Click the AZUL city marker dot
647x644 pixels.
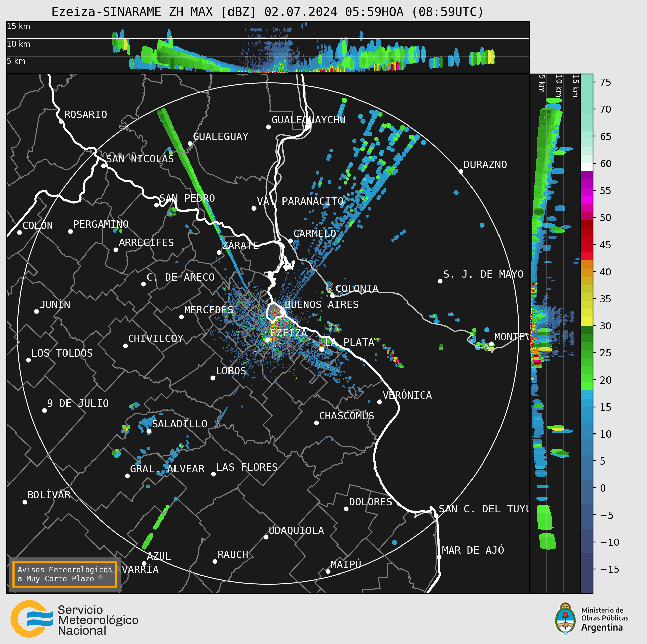click(x=144, y=563)
